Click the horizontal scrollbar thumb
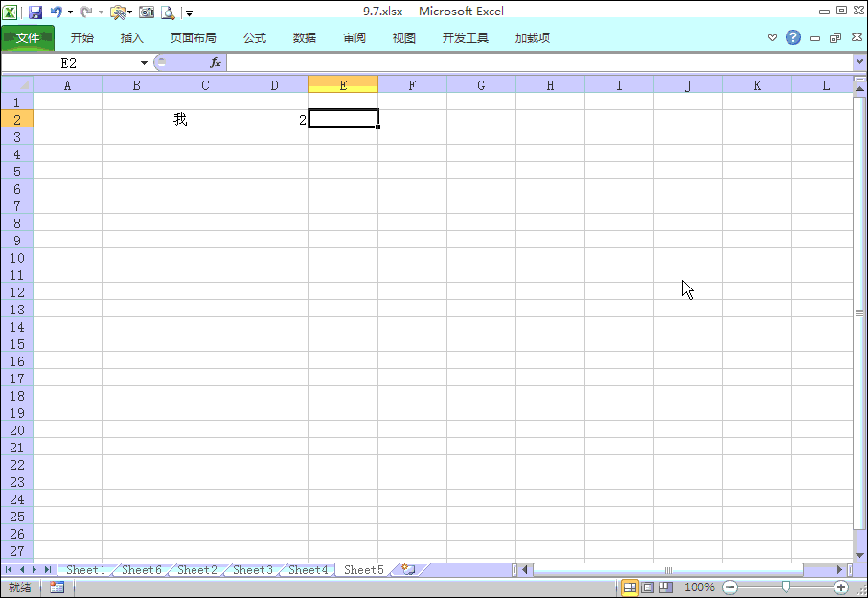Viewport: 868px width, 598px height. (x=668, y=570)
